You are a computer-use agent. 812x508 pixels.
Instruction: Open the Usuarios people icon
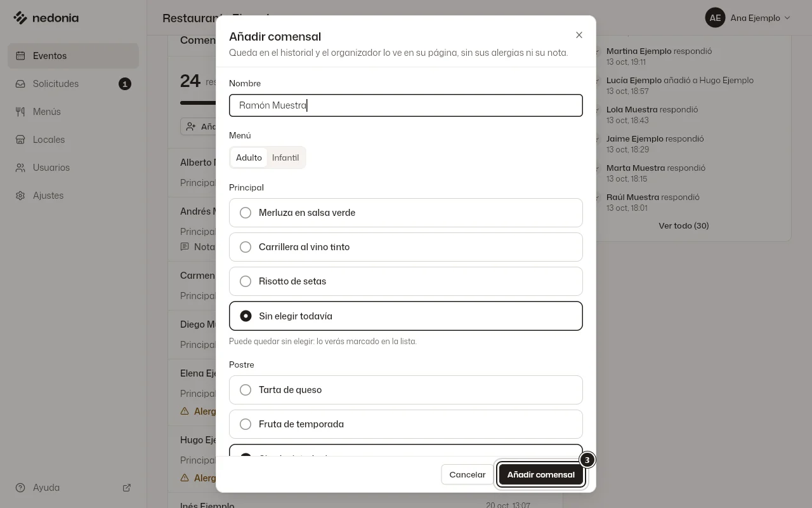pyautogui.click(x=20, y=168)
